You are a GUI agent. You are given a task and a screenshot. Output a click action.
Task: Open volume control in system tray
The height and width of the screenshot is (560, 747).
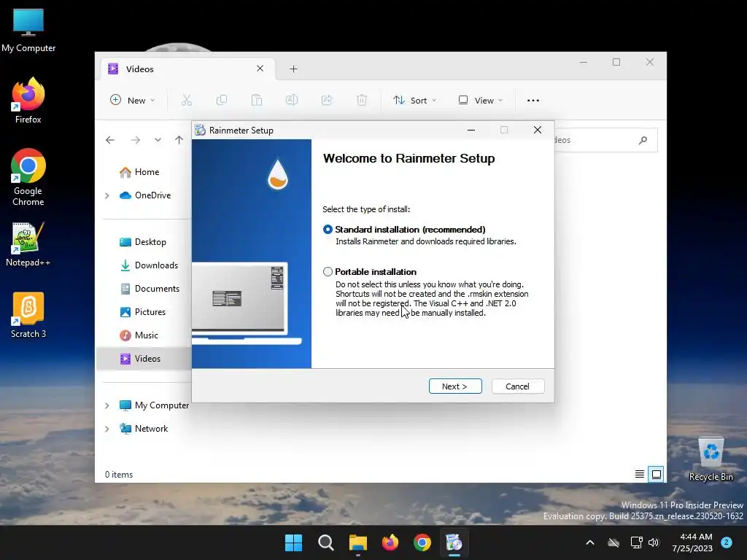coord(654,542)
